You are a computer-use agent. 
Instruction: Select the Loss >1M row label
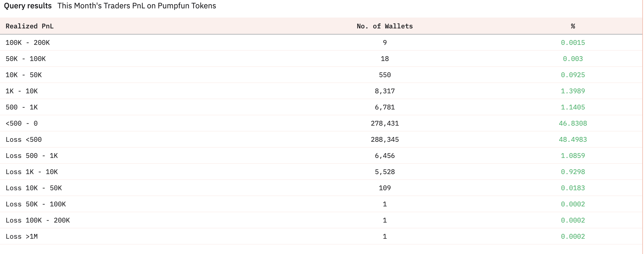[21, 236]
